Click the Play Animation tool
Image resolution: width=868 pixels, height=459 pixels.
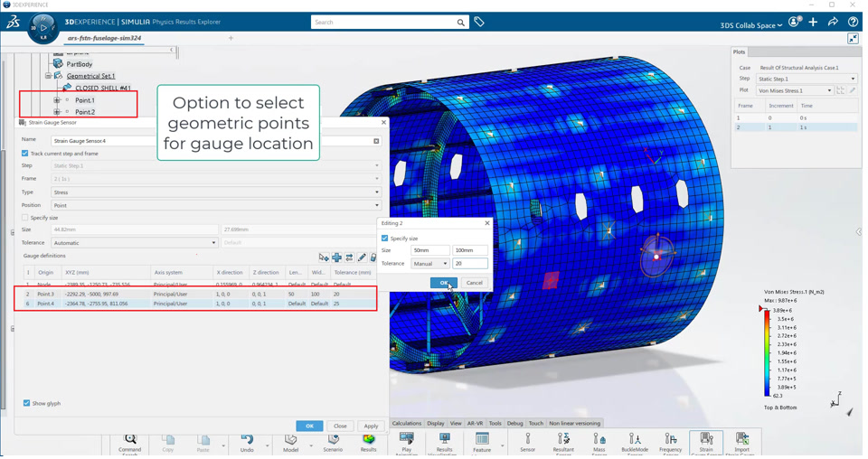click(x=406, y=443)
